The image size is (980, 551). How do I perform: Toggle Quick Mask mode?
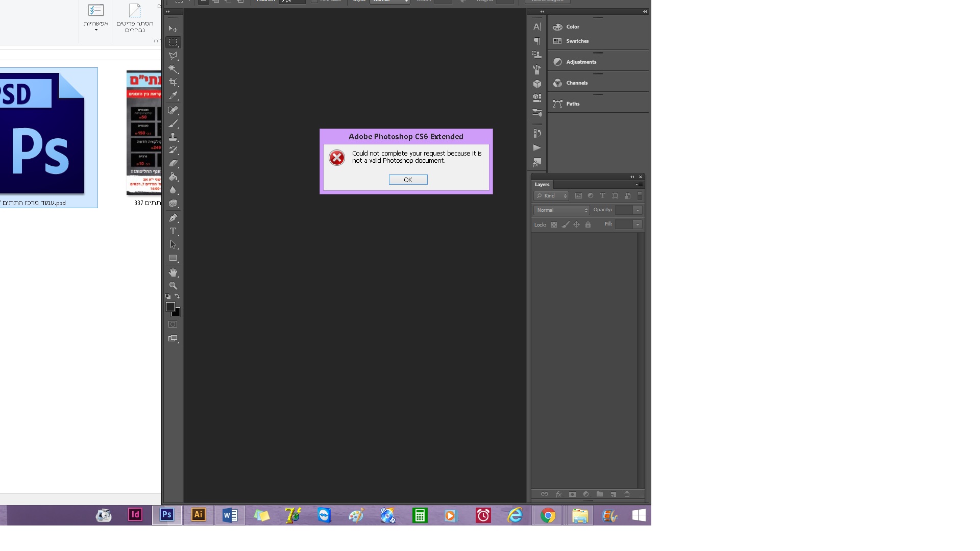click(173, 324)
